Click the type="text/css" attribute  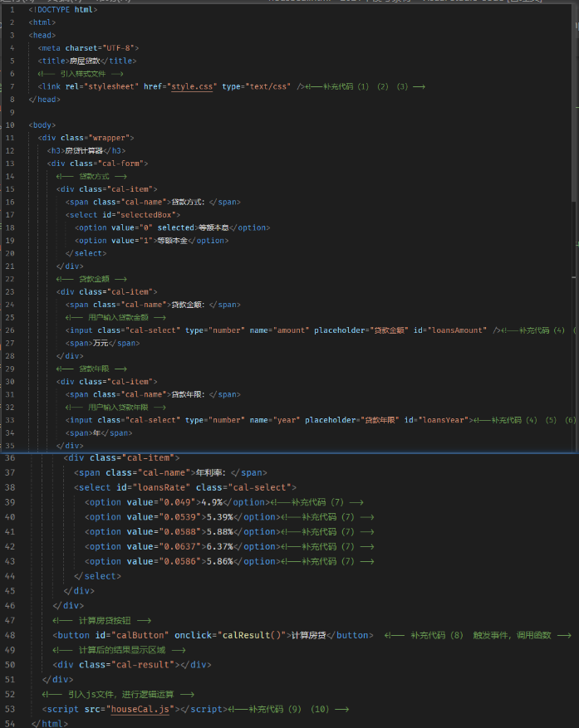pos(257,87)
